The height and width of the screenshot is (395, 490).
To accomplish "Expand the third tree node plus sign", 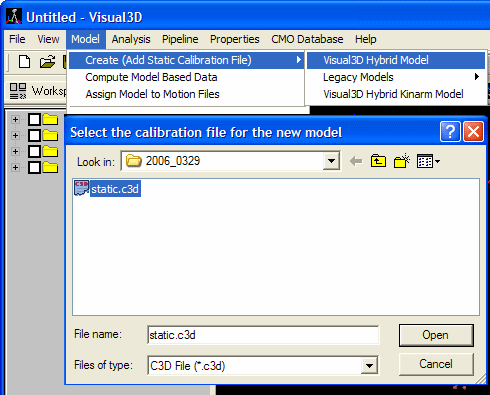I will (x=15, y=151).
